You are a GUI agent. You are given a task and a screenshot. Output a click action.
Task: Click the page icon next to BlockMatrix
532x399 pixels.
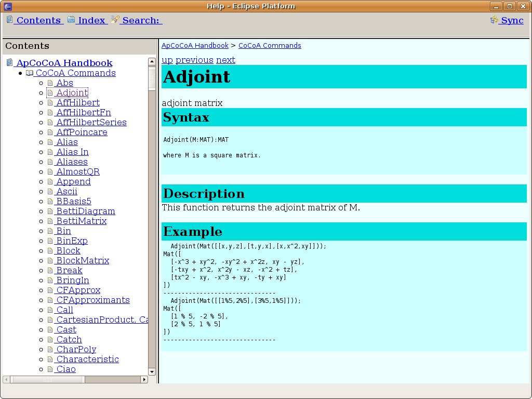click(x=50, y=261)
